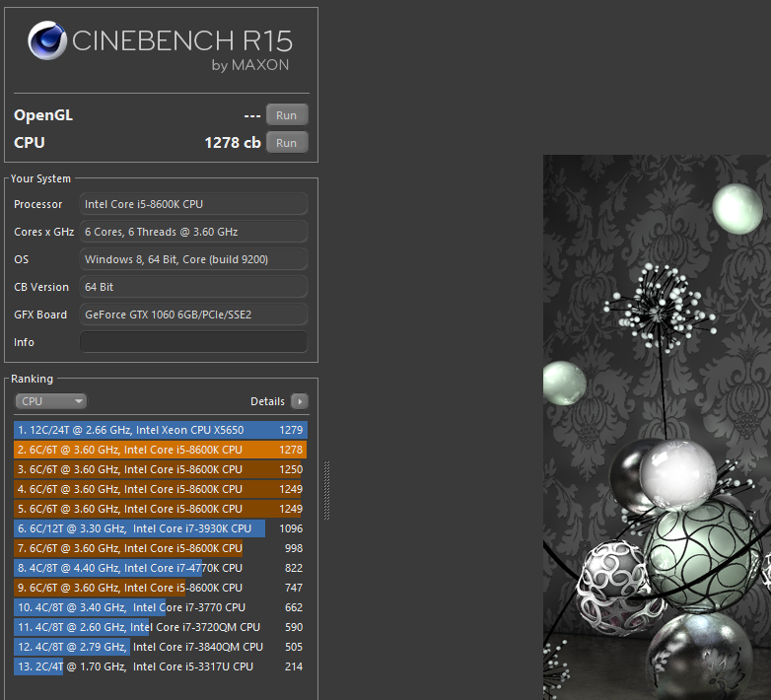Select ranking row 11 Intel Core i7-3720QM
The image size is (771, 700).
tap(161, 627)
